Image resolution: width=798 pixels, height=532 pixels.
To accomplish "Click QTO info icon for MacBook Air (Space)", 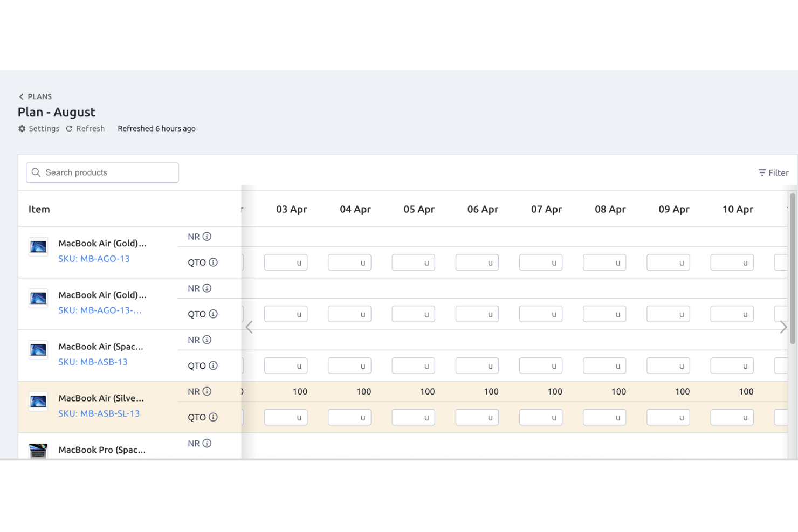I will point(214,365).
